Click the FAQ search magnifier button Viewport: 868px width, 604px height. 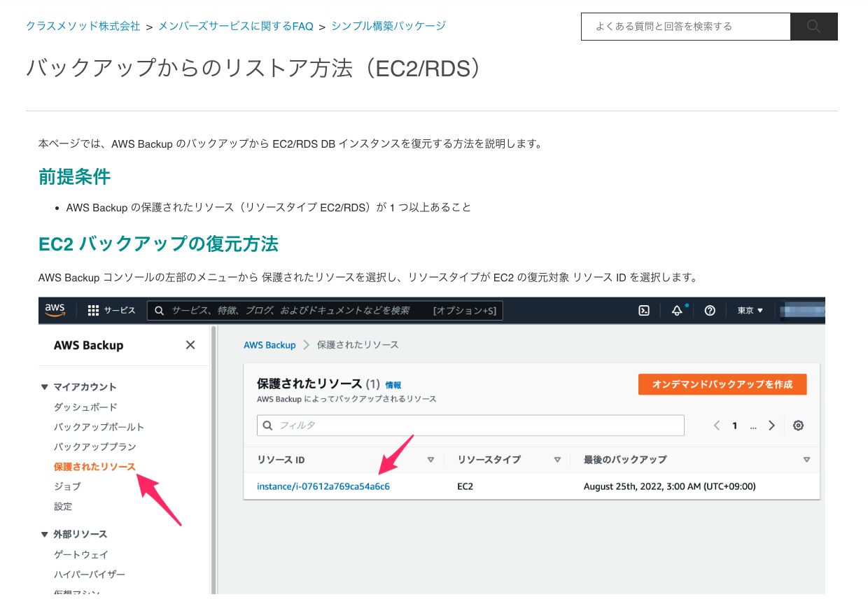point(813,27)
